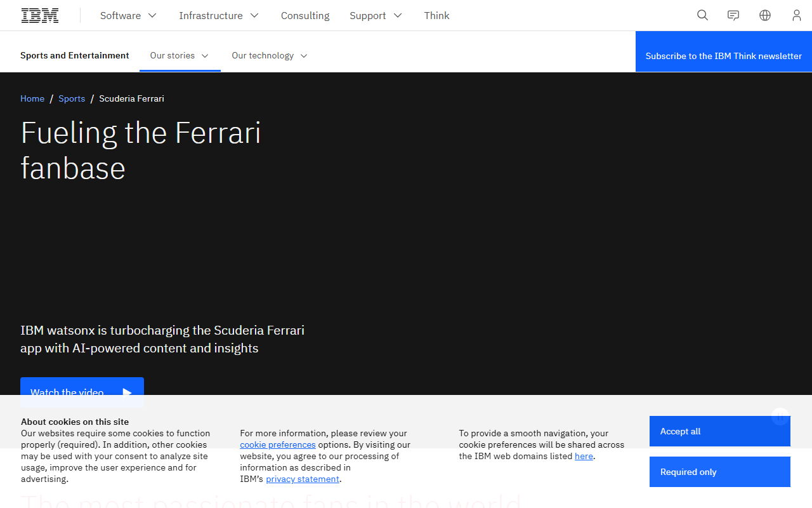Open the Our stories dropdown

tap(180, 55)
